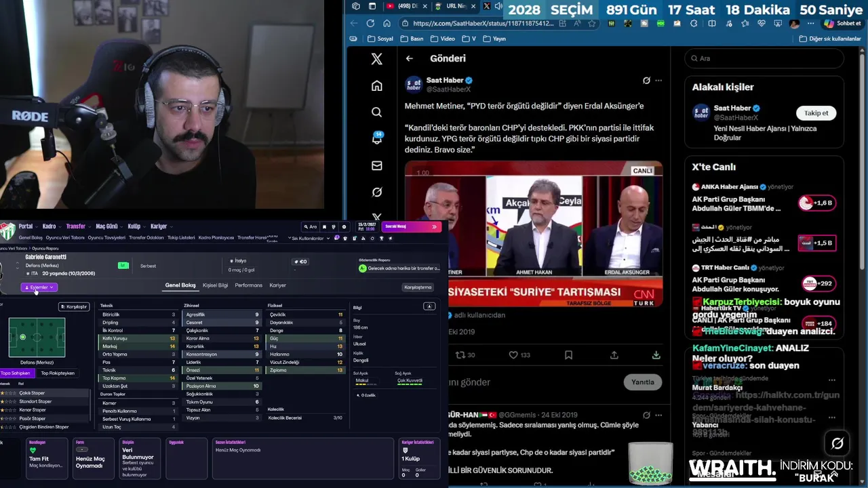Open floating Grok button at bottom right
868x488 pixels.
[837, 443]
